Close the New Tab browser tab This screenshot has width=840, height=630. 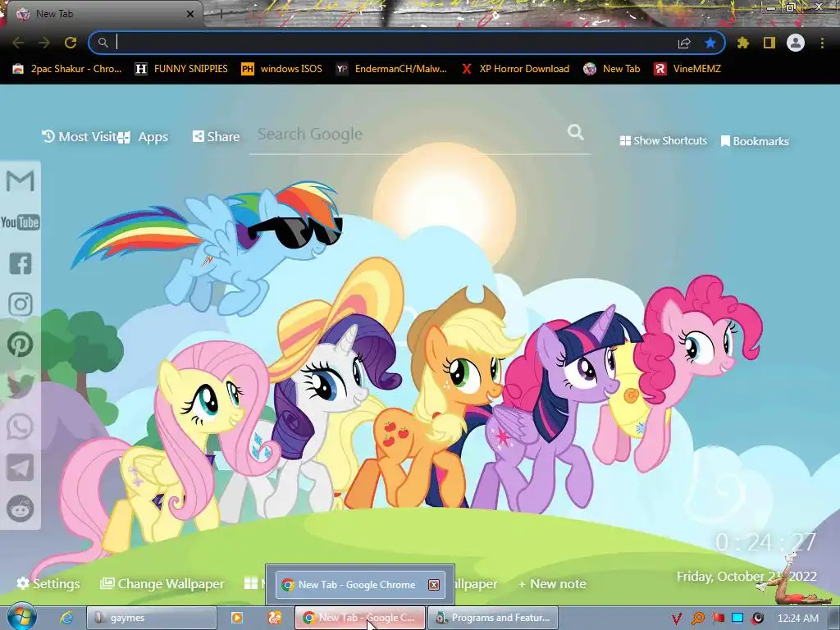tap(190, 14)
